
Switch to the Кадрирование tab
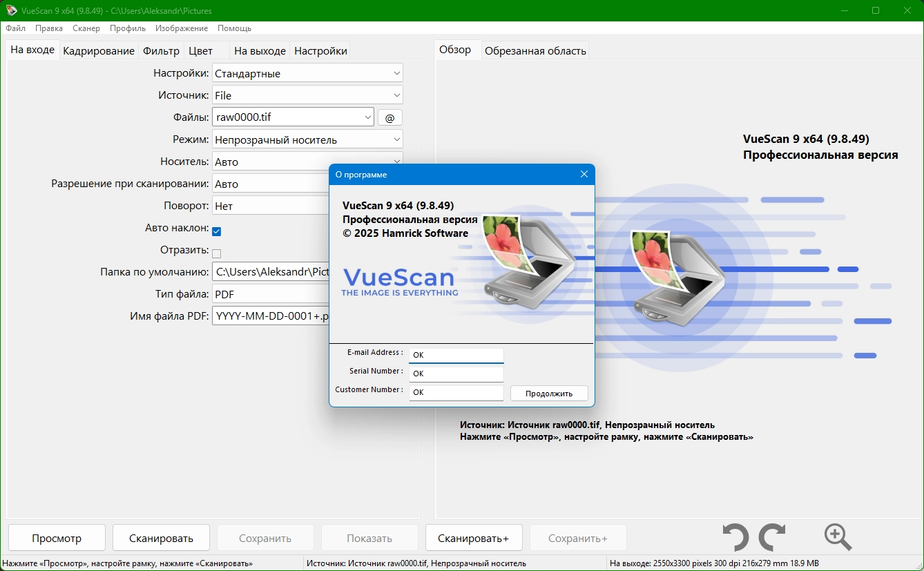click(99, 50)
